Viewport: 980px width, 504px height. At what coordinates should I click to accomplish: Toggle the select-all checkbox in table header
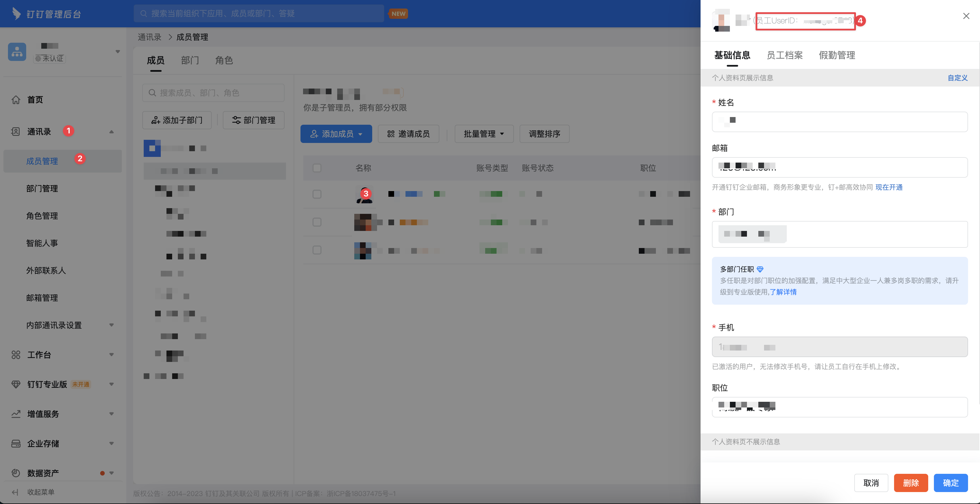click(316, 168)
